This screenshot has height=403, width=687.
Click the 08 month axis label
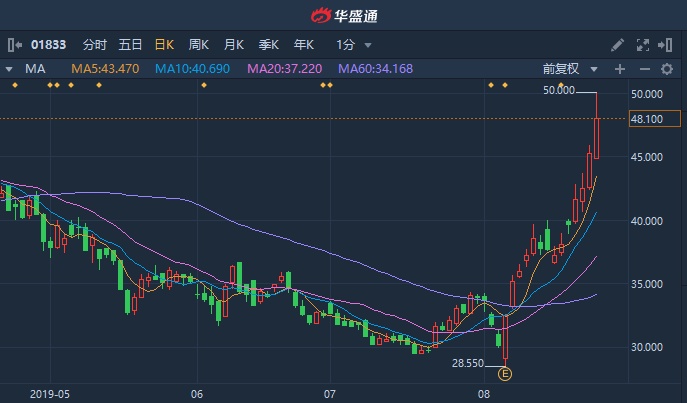coord(484,394)
